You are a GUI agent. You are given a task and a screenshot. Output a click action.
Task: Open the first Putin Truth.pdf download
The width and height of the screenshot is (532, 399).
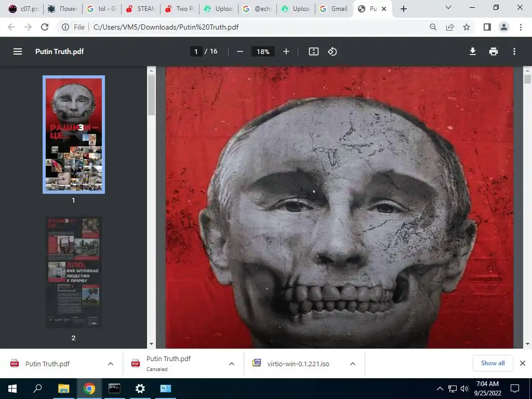point(47,364)
